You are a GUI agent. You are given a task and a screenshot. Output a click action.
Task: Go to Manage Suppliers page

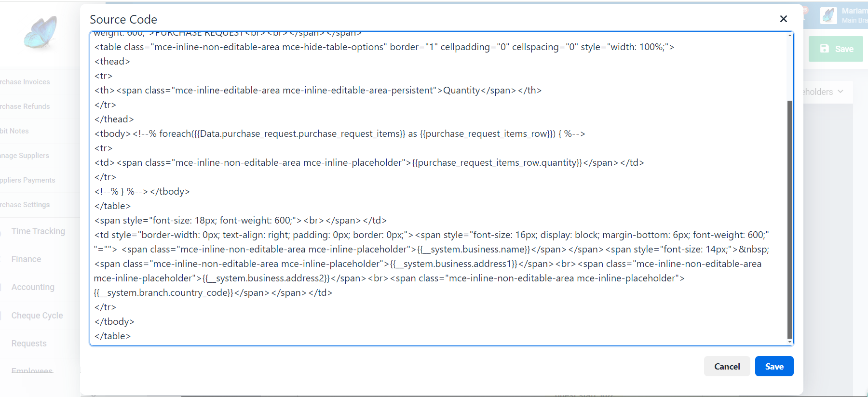pyautogui.click(x=25, y=156)
